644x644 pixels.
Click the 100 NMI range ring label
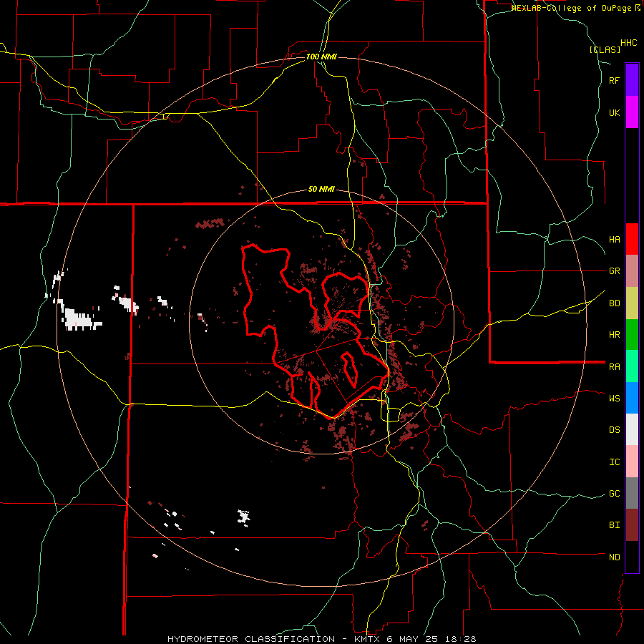point(321,57)
